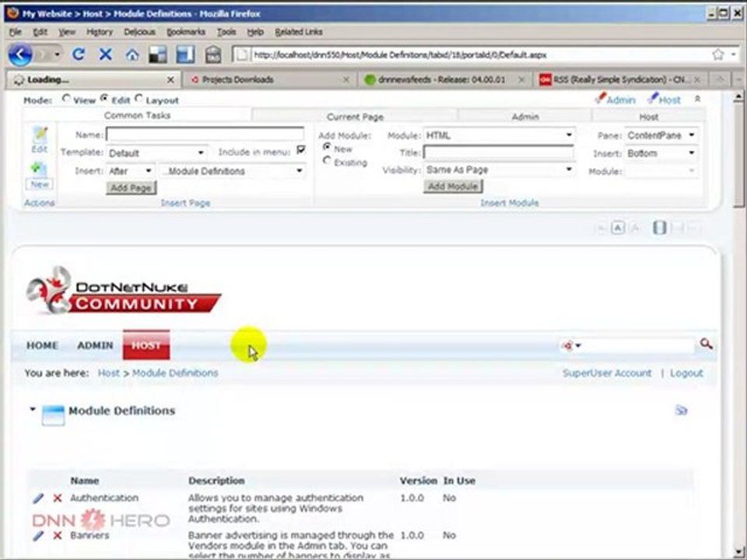Click the Module Definitions breadcrumb link
This screenshot has height=560, width=747.
(175, 373)
